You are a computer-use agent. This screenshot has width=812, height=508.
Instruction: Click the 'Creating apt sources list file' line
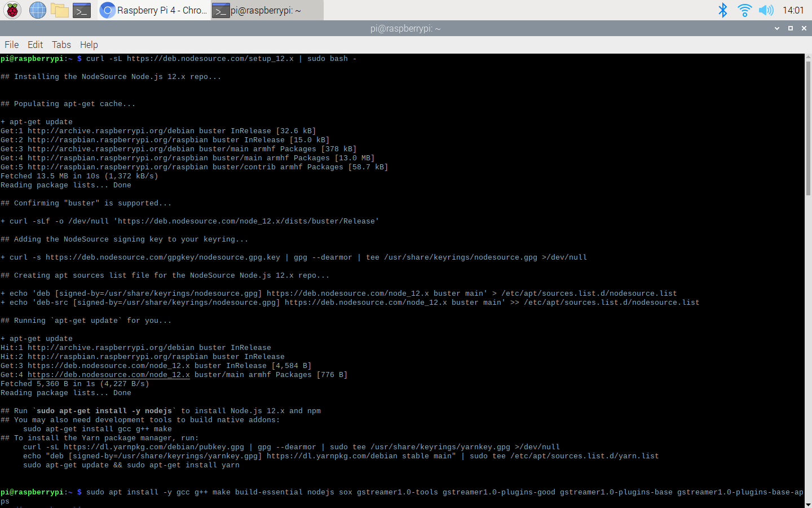coord(165,275)
